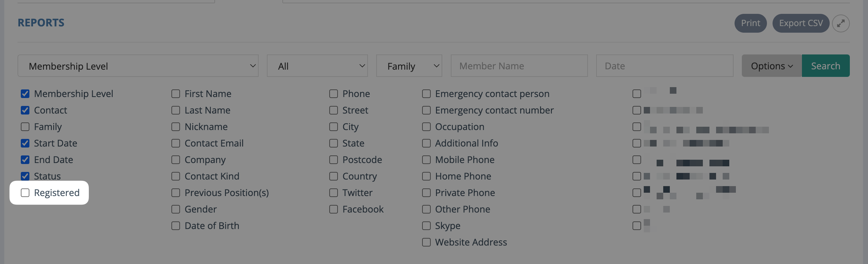Tick the Postcode field checkbox
This screenshot has width=868, height=264.
(334, 160)
